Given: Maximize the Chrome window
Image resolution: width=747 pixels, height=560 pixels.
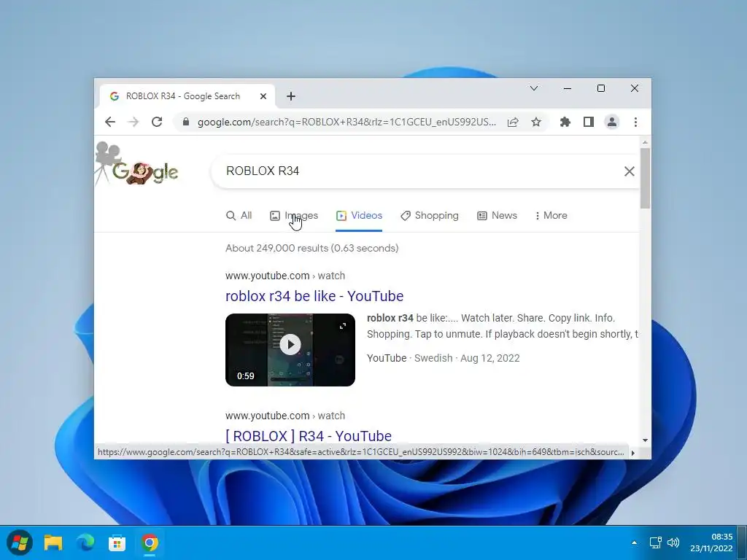Looking at the screenshot, I should tap(601, 88).
